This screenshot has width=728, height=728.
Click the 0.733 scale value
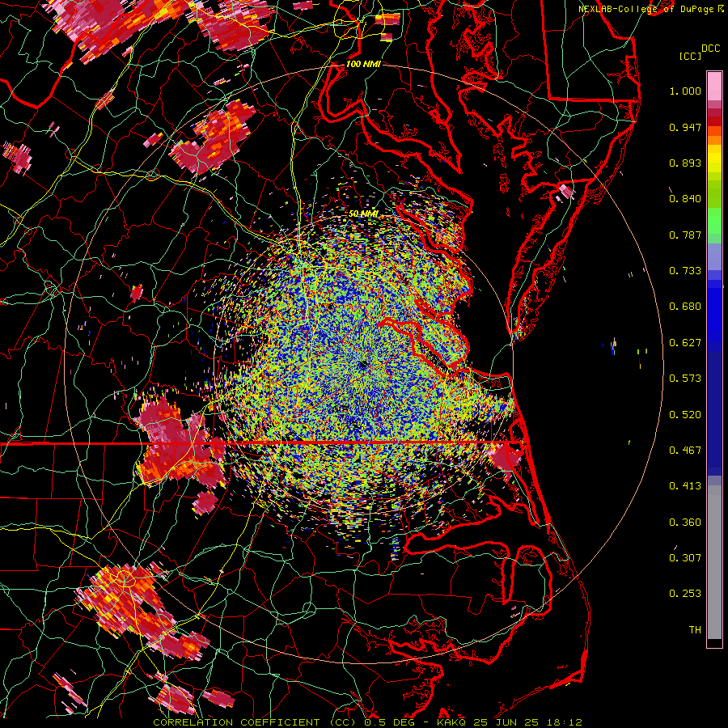click(685, 271)
